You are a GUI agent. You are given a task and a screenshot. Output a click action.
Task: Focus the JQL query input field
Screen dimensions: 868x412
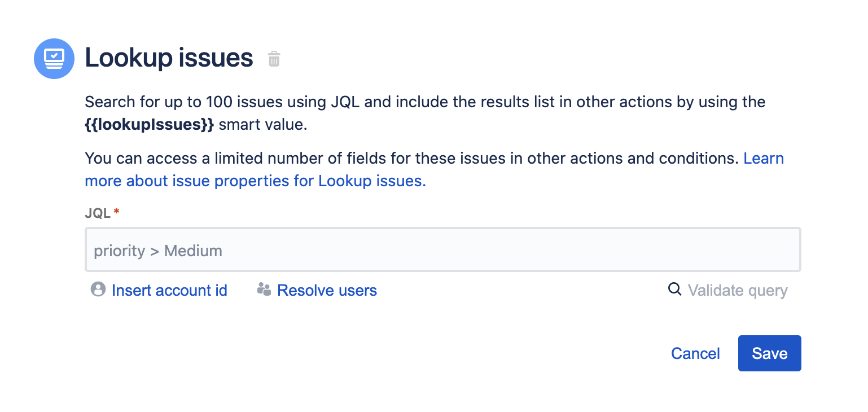[443, 250]
